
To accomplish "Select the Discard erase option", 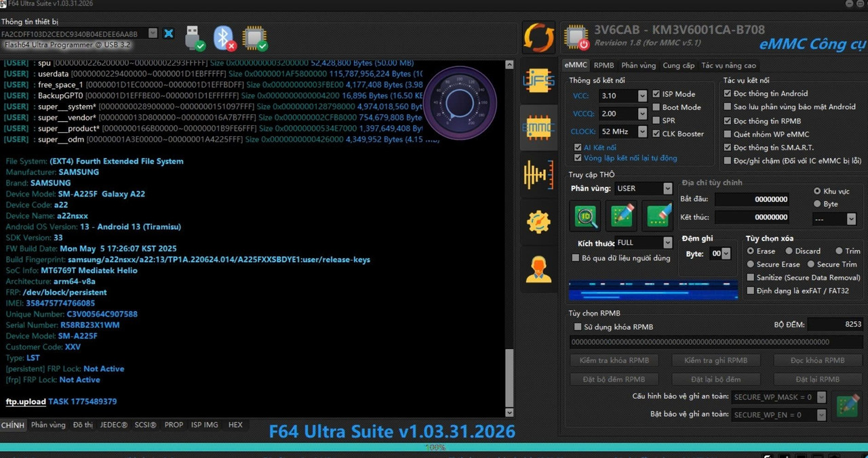I will [x=789, y=251].
